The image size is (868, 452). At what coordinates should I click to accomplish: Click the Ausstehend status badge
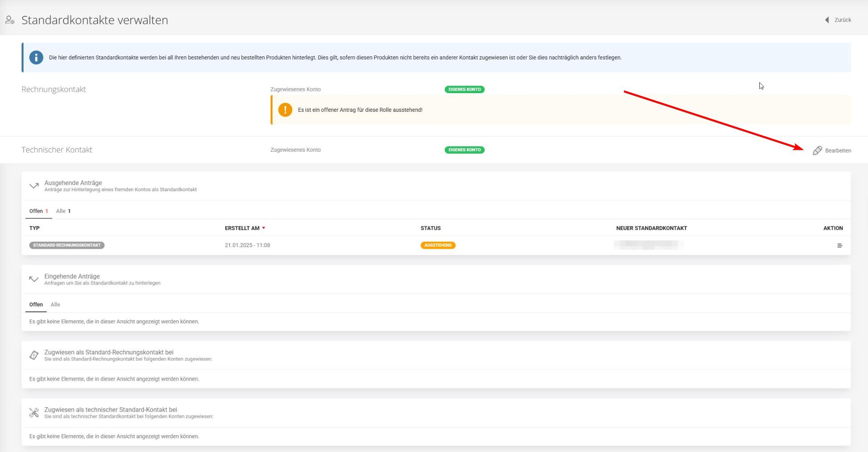click(x=438, y=245)
